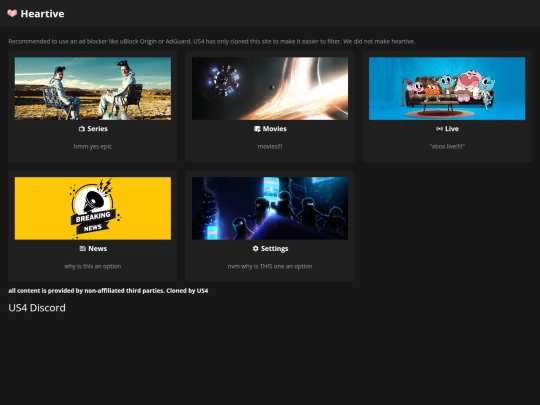Open the Series section label

click(x=97, y=129)
